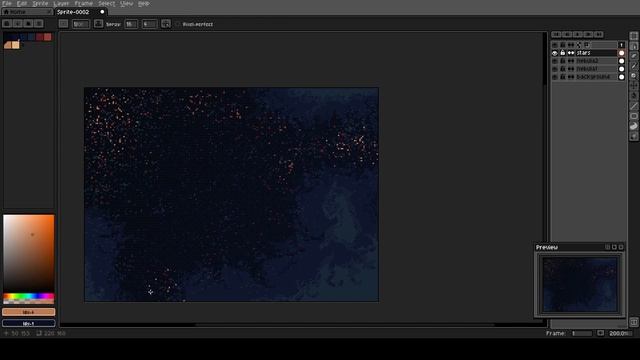The height and width of the screenshot is (360, 640).
Task: Click the rainbow hue slider
Action: click(x=29, y=296)
